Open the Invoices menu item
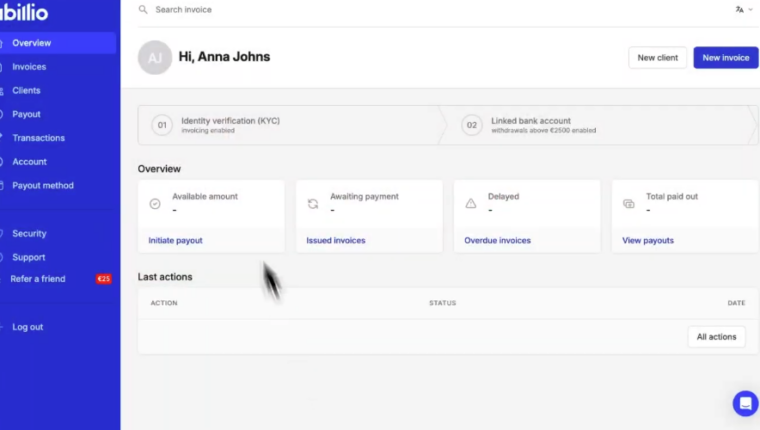Screen dimensions: 760x430 point(29,67)
